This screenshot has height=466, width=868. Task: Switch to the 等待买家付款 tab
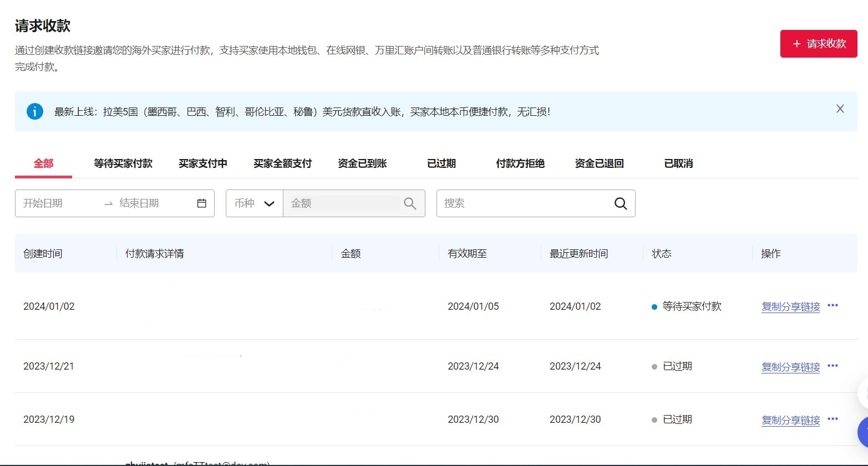[x=123, y=163]
